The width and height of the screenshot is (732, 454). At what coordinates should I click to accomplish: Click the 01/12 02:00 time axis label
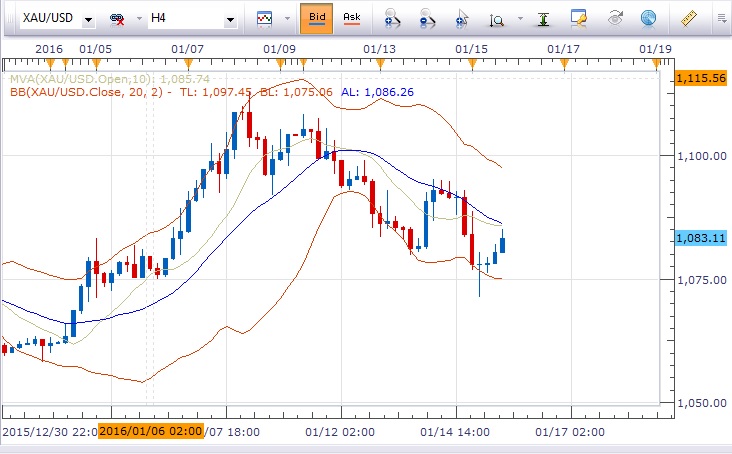click(340, 432)
